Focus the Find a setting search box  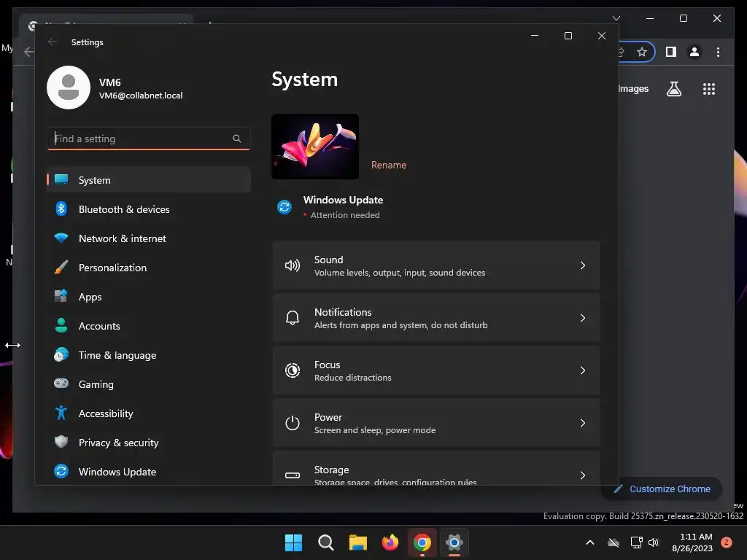[149, 139]
